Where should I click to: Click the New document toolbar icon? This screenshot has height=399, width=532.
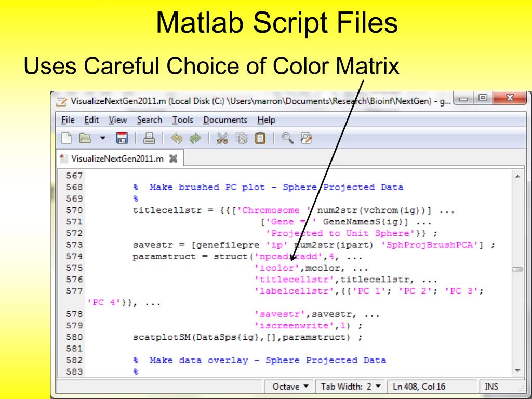[66, 138]
